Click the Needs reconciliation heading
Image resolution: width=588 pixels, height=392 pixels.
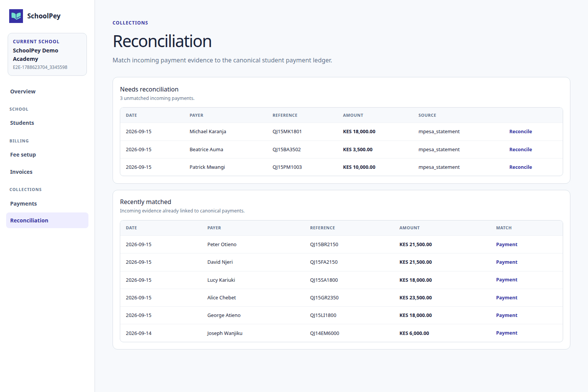coord(149,89)
